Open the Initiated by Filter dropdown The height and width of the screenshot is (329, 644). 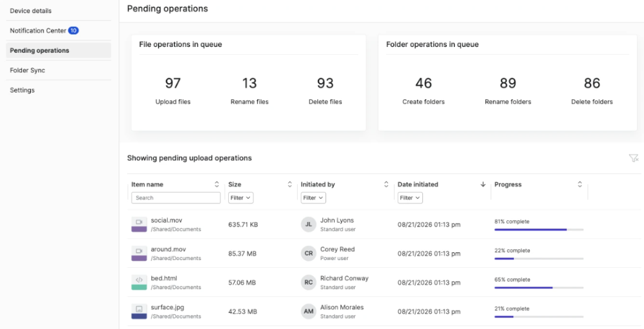313,198
